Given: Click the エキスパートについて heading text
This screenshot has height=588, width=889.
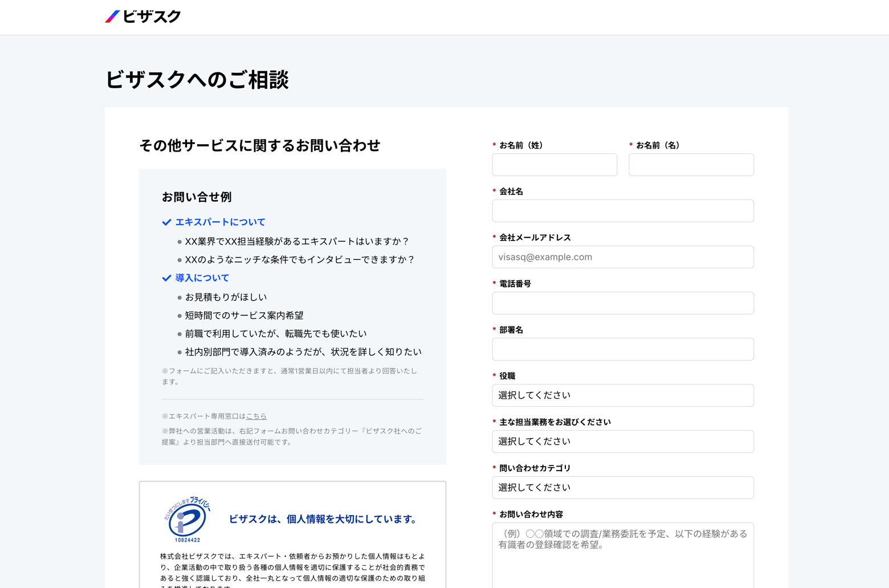Looking at the screenshot, I should (220, 222).
